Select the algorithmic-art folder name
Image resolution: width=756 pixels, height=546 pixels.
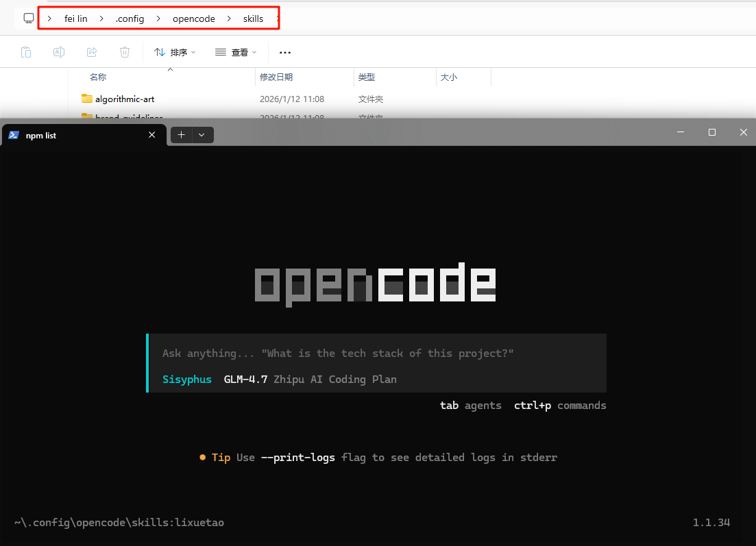pyautogui.click(x=125, y=99)
